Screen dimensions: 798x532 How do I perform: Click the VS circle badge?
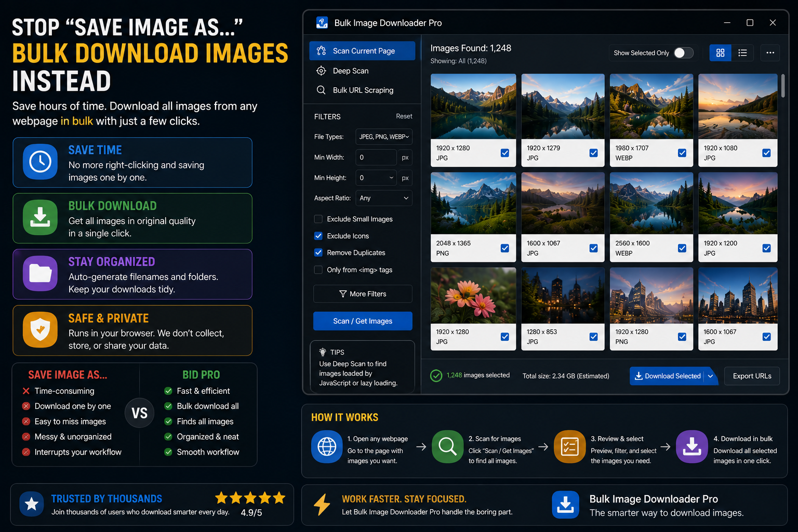click(x=139, y=413)
